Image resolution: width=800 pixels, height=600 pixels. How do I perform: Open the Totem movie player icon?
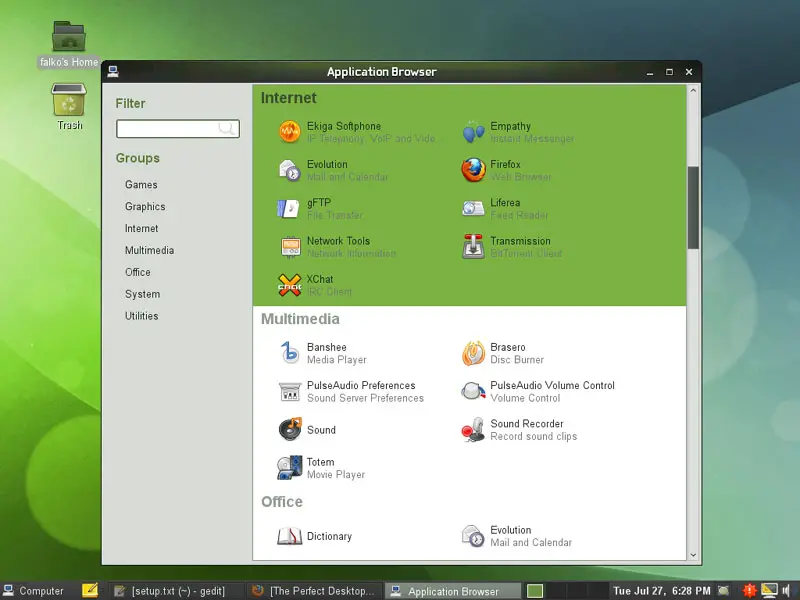289,468
